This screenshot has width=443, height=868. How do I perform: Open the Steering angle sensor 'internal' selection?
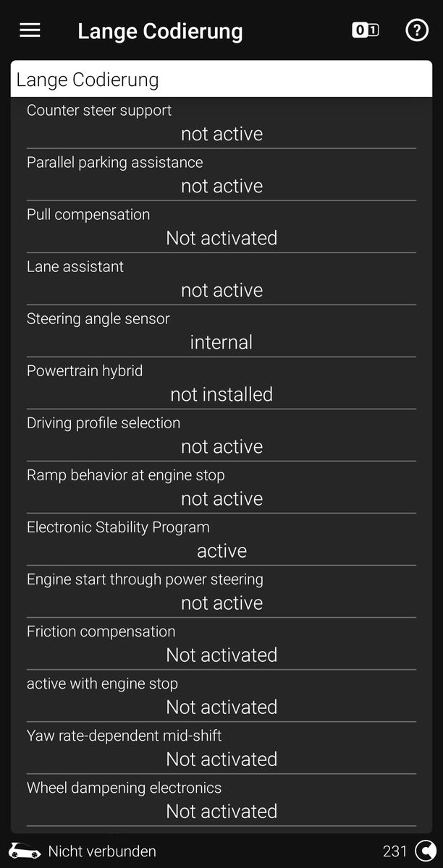(221, 342)
